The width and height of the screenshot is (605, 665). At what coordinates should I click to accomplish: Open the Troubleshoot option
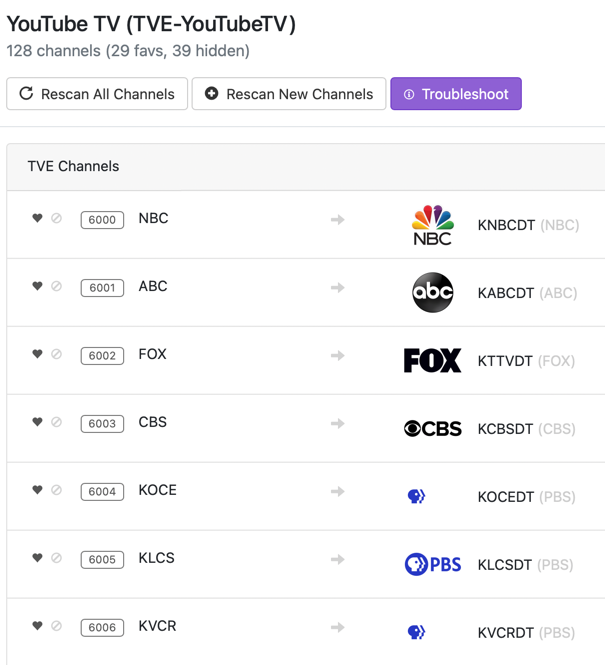point(456,94)
